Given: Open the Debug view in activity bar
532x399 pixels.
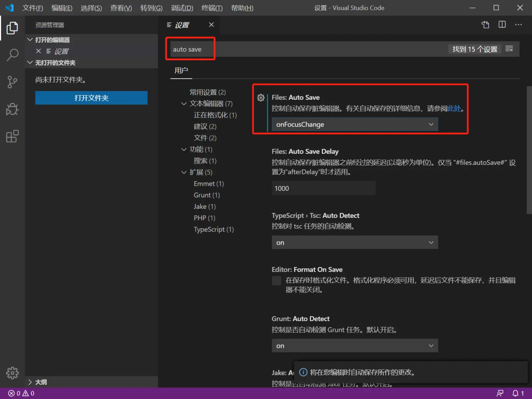Looking at the screenshot, I should pyautogui.click(x=12, y=109).
